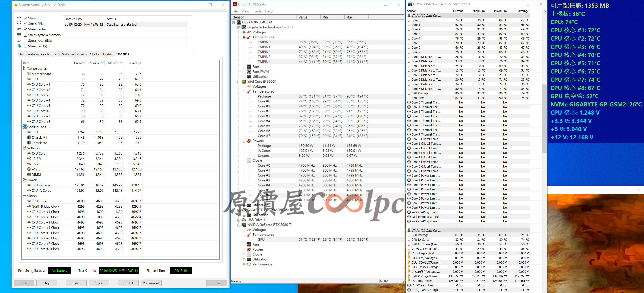
Task: Click the Clocks icon under i9 9900K
Action: (x=249, y=161)
